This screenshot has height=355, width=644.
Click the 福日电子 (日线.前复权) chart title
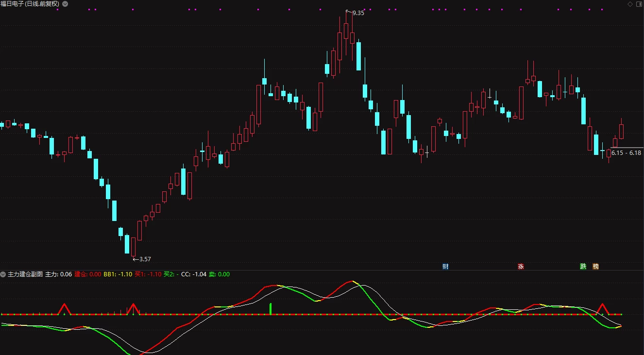click(x=30, y=3)
